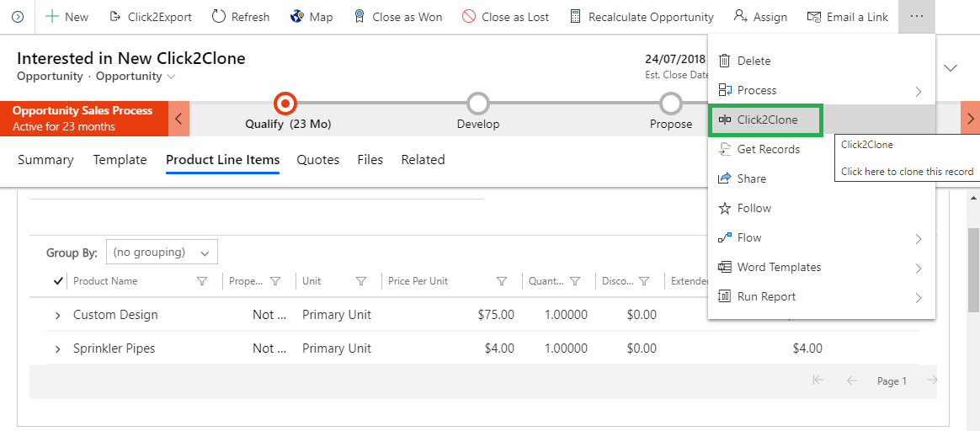Image resolution: width=980 pixels, height=431 pixels.
Task: Open the Product Name column filter
Action: [x=202, y=281]
